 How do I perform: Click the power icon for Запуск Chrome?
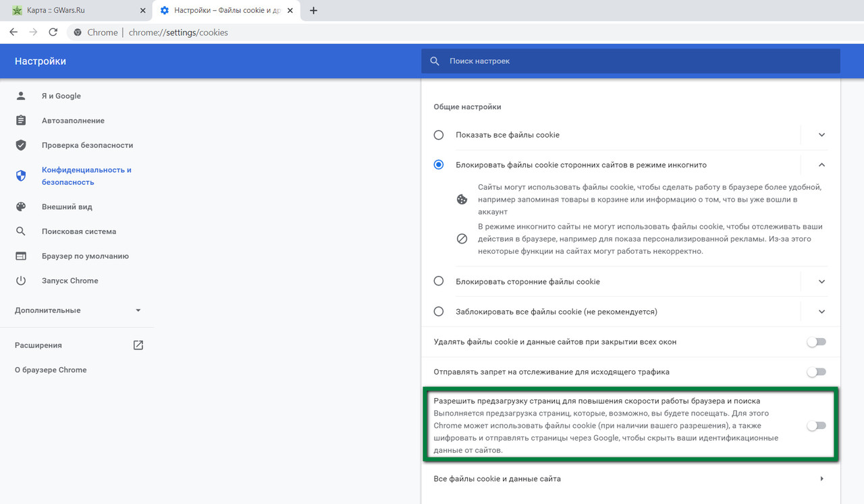21,281
